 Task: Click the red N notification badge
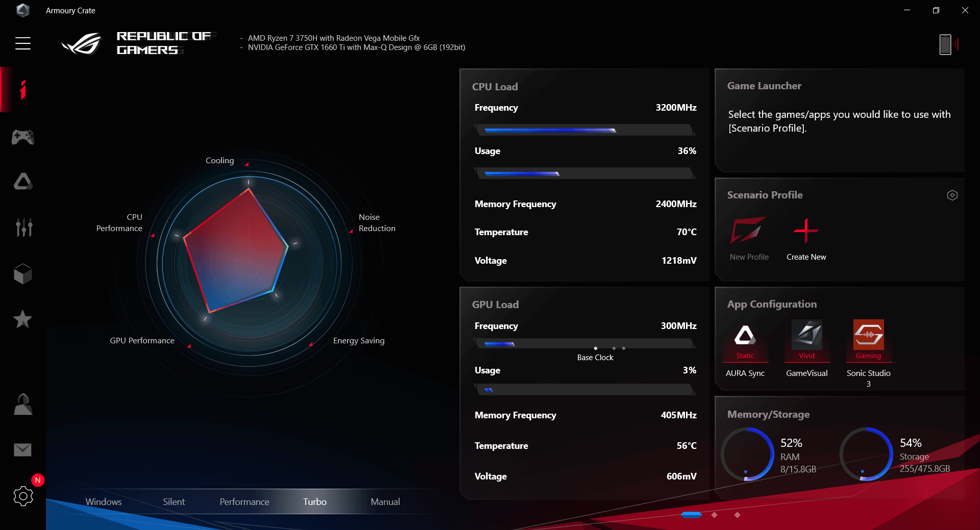click(38, 480)
